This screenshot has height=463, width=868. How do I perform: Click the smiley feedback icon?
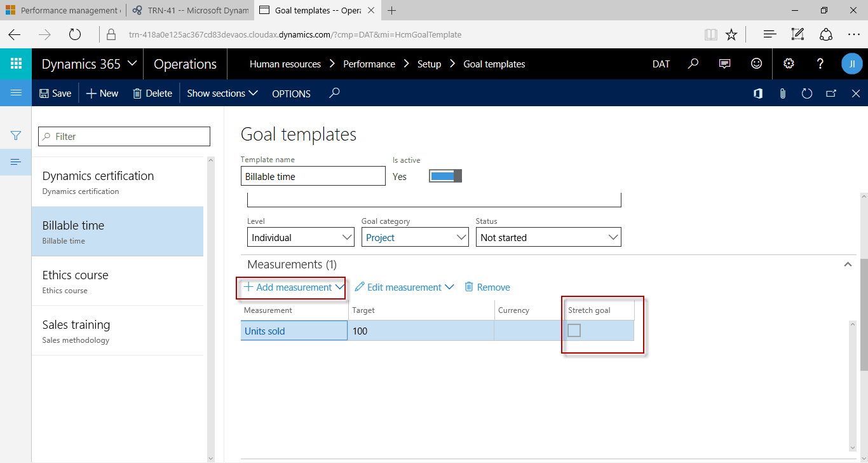[756, 64]
